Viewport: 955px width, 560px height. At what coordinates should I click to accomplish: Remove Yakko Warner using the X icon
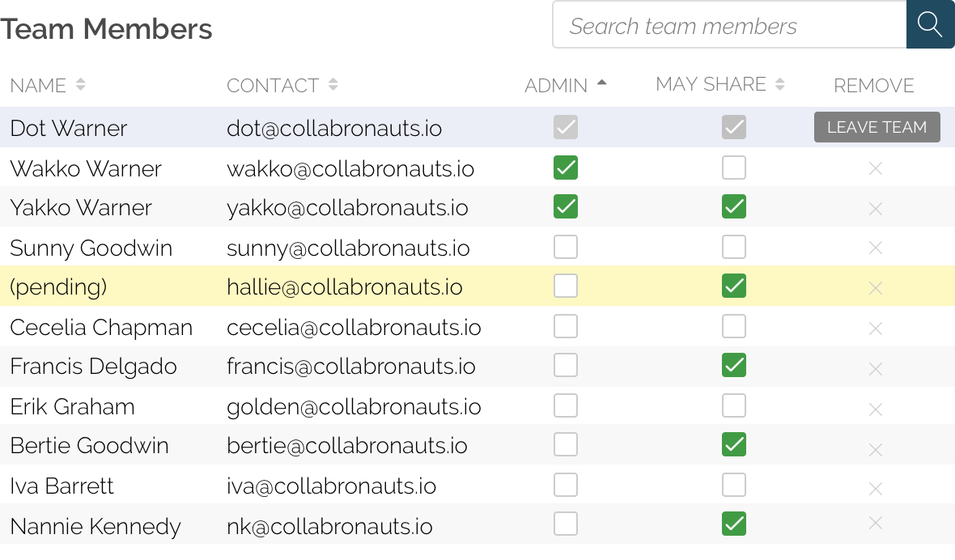(x=875, y=208)
